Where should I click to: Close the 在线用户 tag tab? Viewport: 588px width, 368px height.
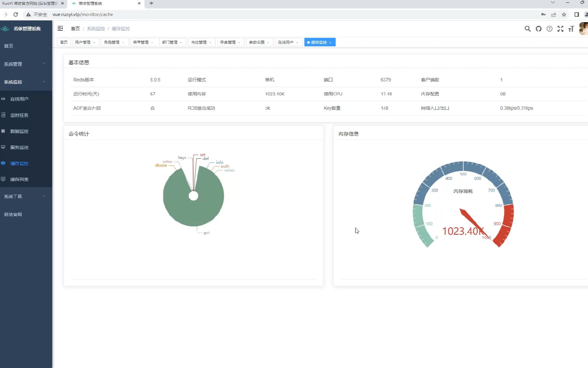click(297, 43)
